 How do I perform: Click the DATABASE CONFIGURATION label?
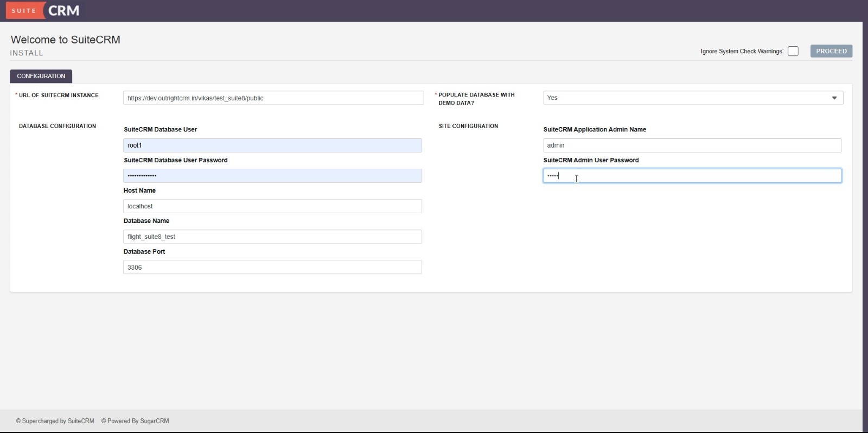click(58, 126)
